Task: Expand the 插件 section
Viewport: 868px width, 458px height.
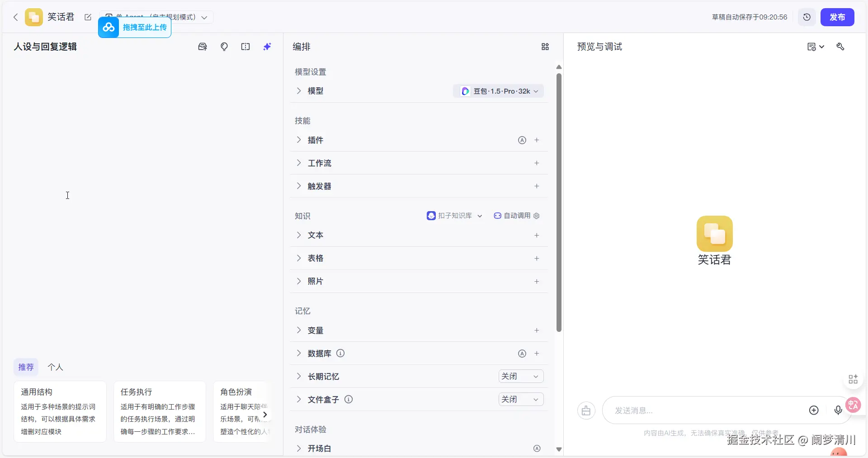Action: point(299,140)
